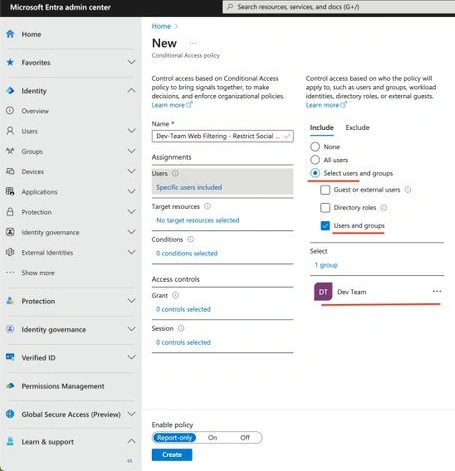Click the Favorites star icon
The width and height of the screenshot is (455, 471).
pyautogui.click(x=10, y=62)
